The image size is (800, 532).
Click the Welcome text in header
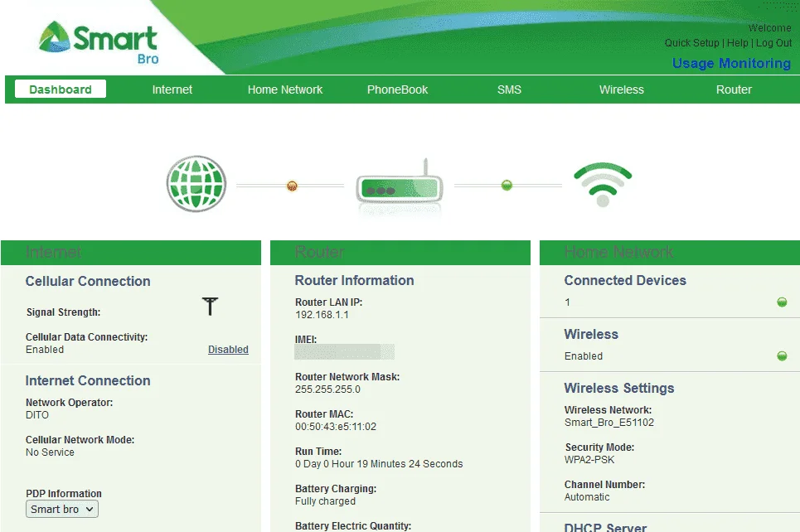tap(770, 27)
